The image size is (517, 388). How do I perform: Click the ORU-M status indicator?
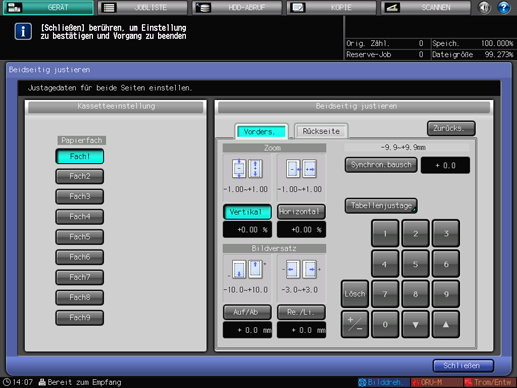click(x=437, y=382)
